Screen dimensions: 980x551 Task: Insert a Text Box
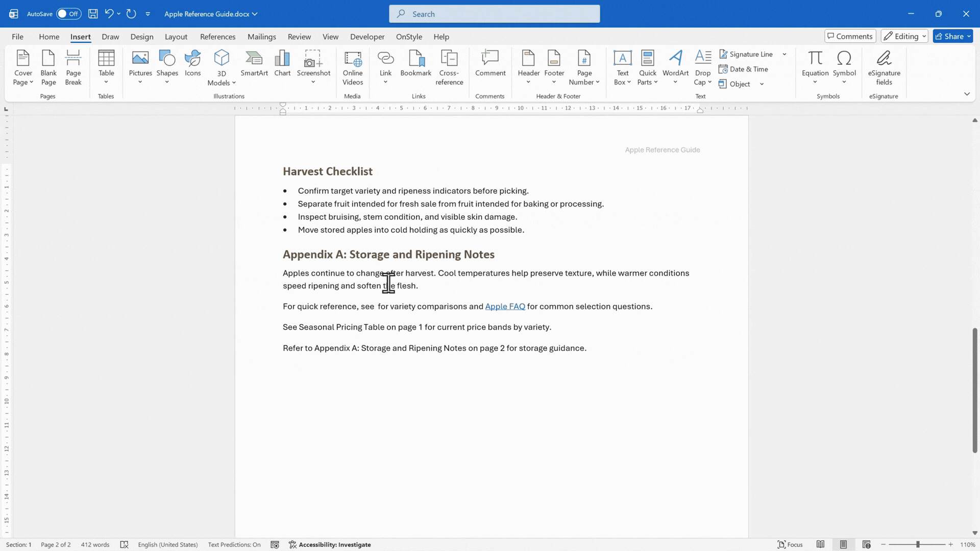pos(622,67)
